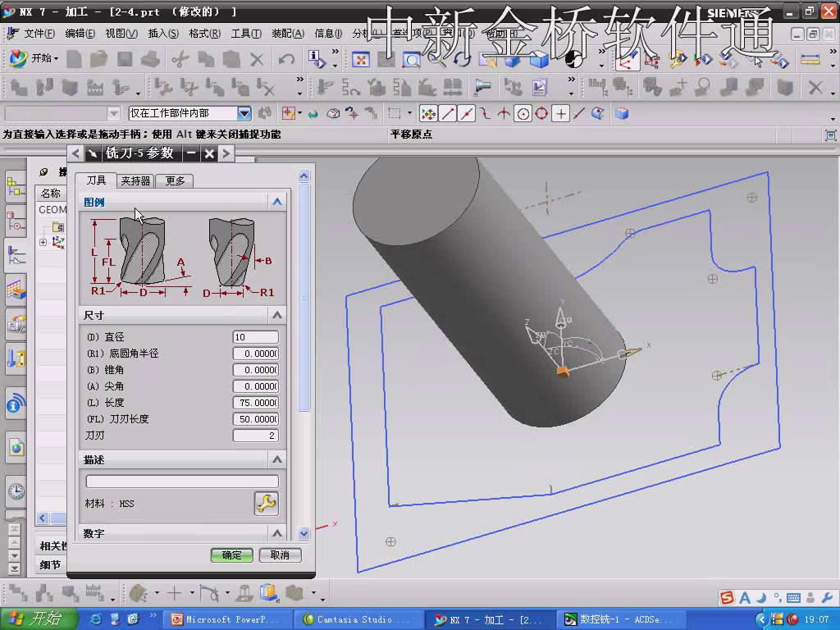Viewport: 840px width, 630px height.
Task: Click the dialog scroll up arrow
Action: coord(304,176)
